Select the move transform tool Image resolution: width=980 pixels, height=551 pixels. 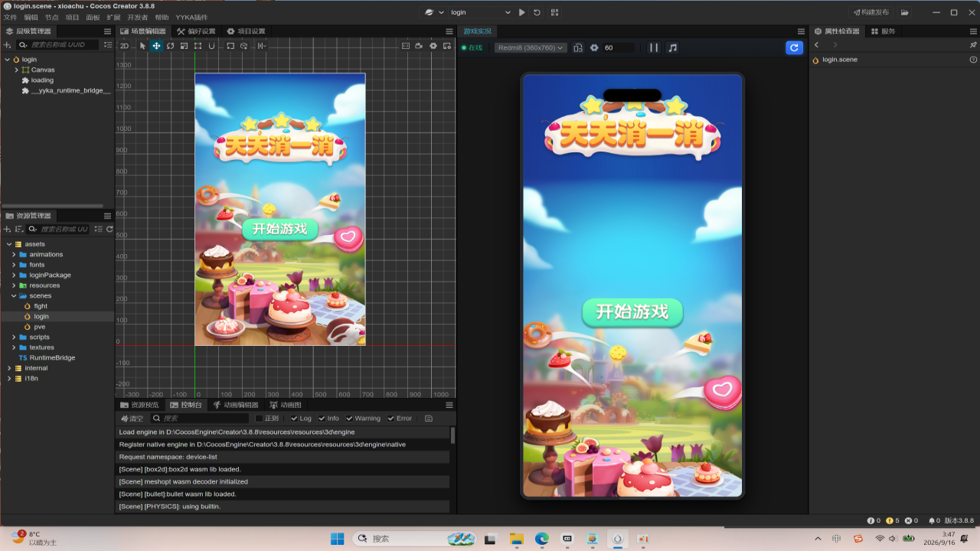(156, 46)
